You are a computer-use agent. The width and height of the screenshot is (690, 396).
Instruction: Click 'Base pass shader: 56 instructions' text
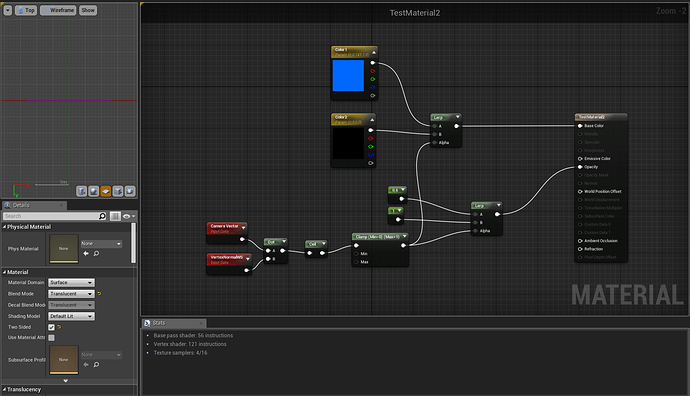coord(193,335)
